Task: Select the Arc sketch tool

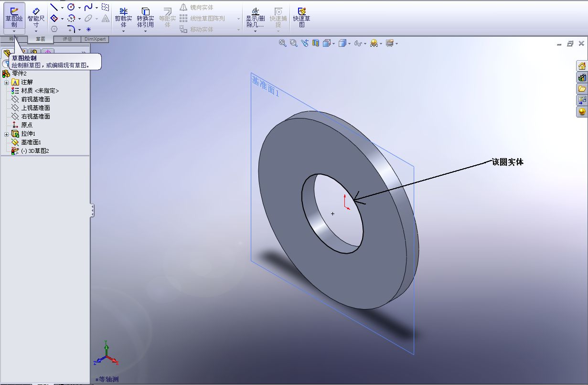Action: click(x=71, y=19)
